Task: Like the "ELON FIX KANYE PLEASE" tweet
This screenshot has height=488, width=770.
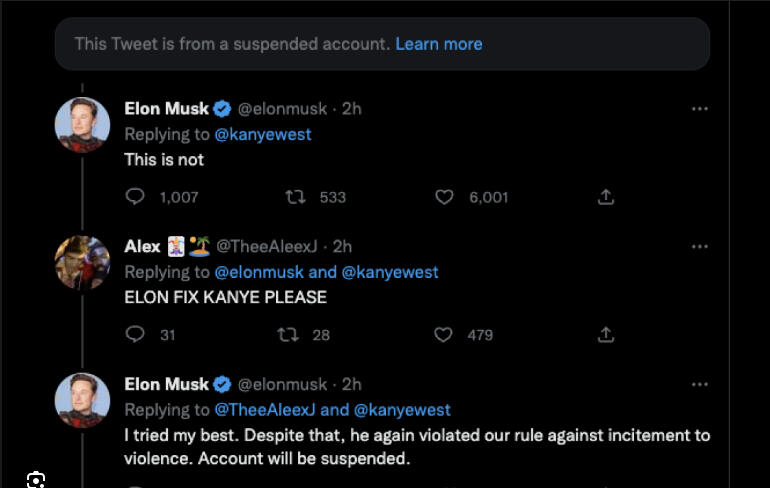Action: click(x=445, y=334)
